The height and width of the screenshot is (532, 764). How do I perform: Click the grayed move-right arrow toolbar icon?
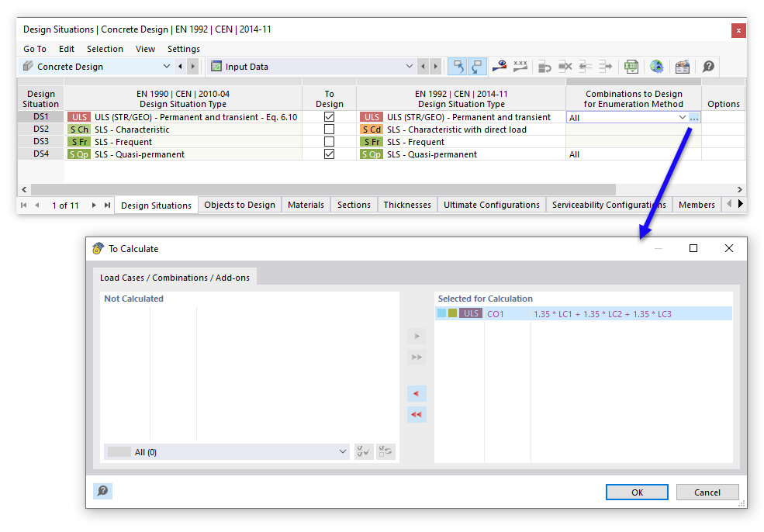point(605,66)
